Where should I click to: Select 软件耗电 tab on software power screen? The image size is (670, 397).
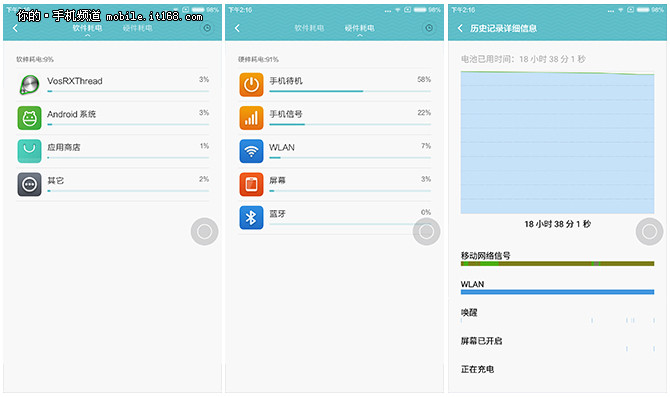[87, 28]
